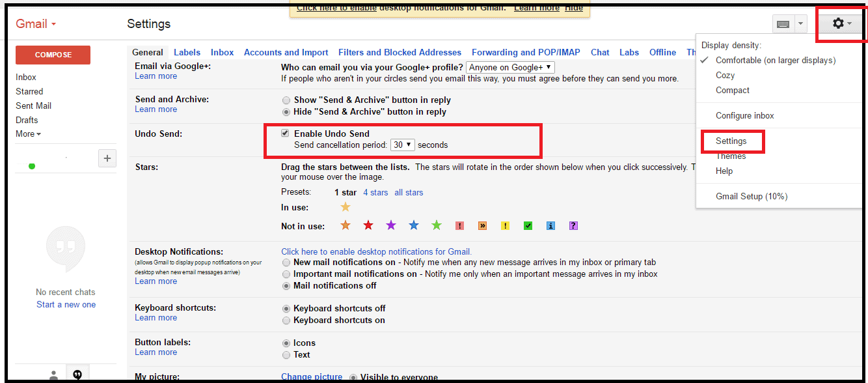The image size is (868, 383).
Task: Open input tools dropdown arrow beside keyboard
Action: 800,24
